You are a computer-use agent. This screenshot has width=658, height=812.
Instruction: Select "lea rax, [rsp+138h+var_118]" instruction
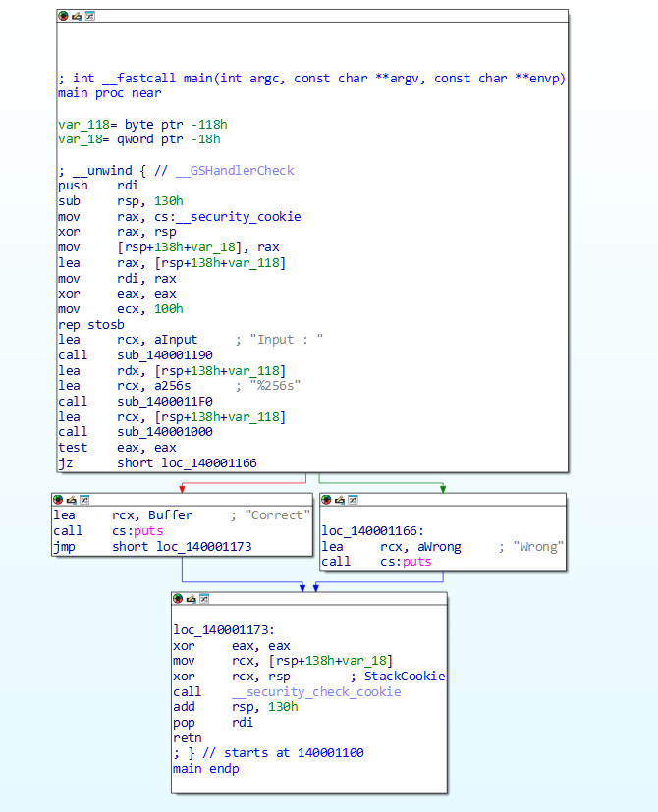(x=172, y=263)
